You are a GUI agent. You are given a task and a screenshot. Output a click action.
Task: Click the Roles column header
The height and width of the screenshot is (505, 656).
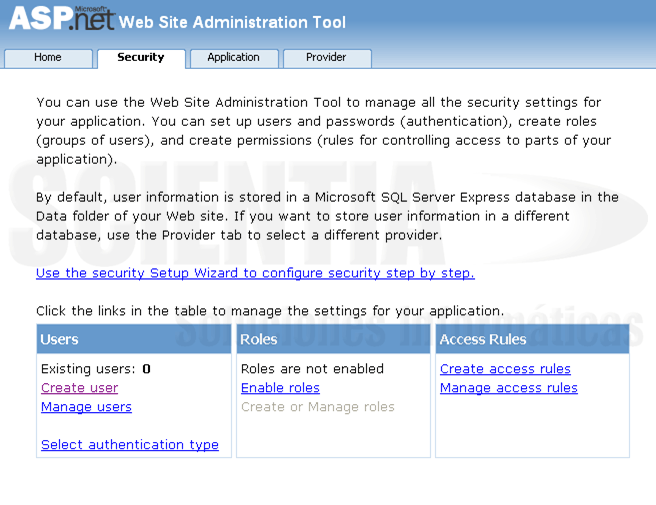pos(259,340)
